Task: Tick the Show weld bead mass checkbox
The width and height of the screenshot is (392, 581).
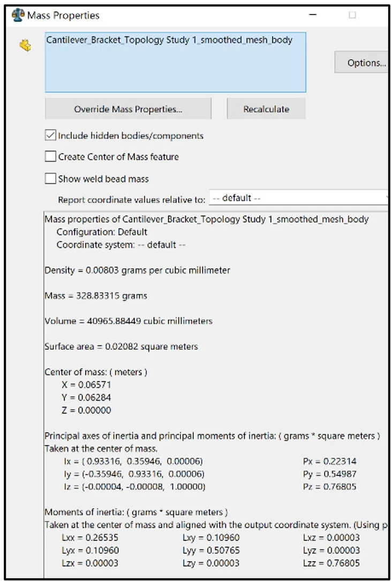Action: 51,179
